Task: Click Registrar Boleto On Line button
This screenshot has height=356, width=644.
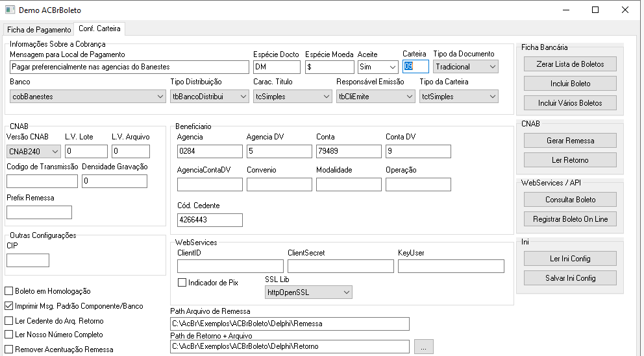Action: pos(570,219)
